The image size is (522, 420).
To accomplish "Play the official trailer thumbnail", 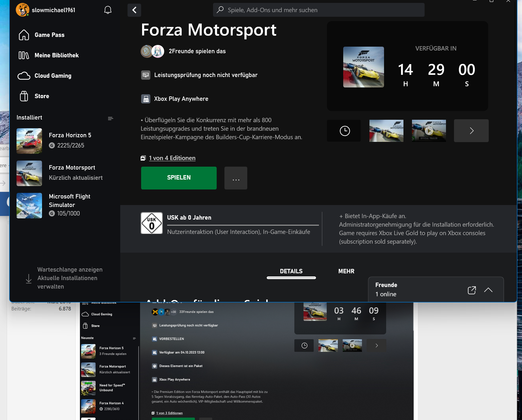I will 429,131.
